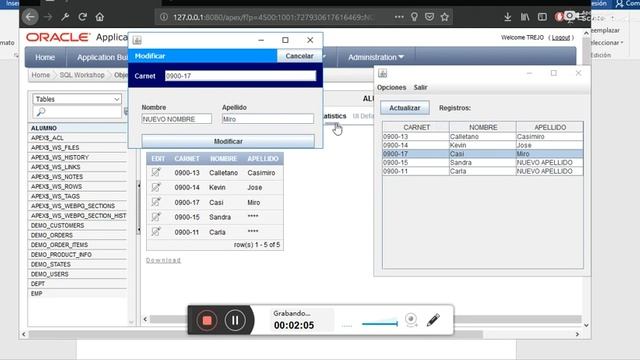Click the Nombre input field

(x=176, y=119)
